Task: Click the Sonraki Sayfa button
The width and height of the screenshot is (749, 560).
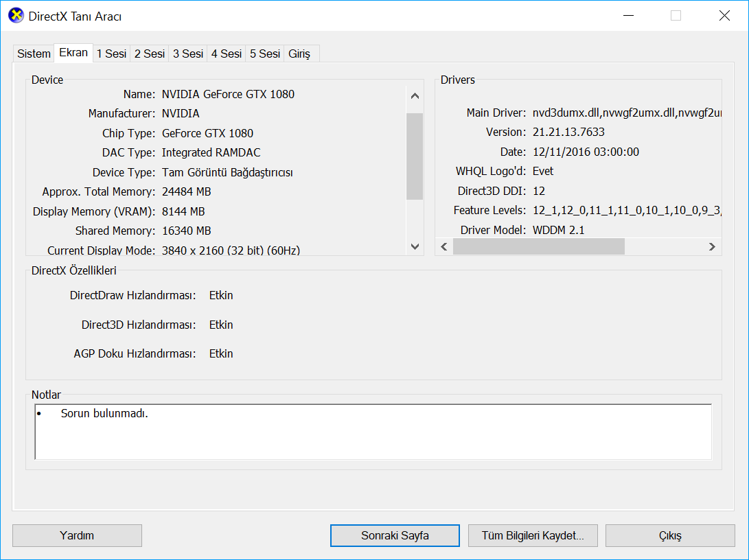Action: [395, 536]
